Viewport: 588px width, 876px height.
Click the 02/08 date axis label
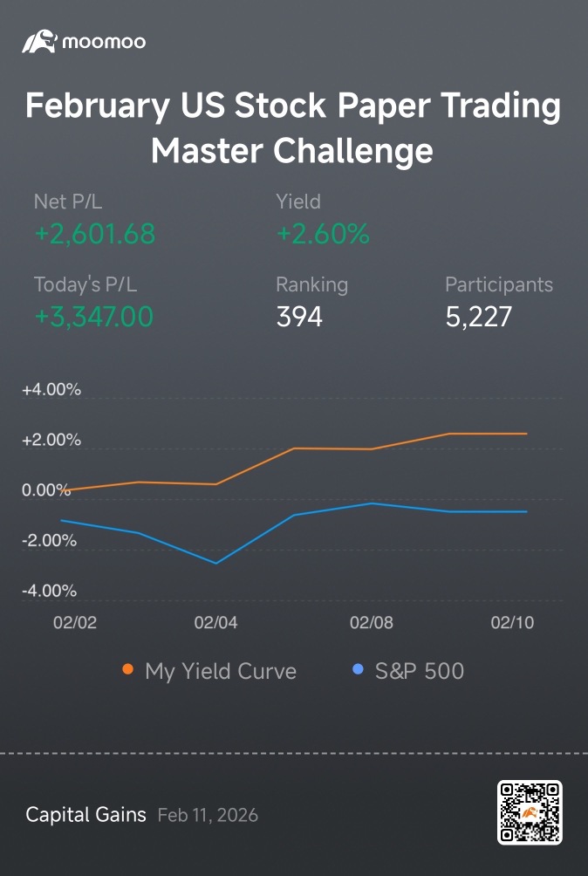372,622
